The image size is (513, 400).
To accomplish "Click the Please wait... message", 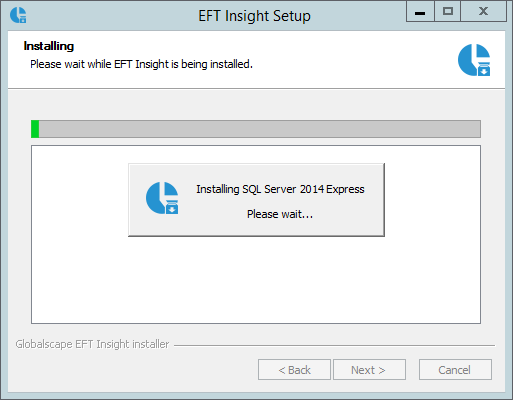I will [x=280, y=214].
